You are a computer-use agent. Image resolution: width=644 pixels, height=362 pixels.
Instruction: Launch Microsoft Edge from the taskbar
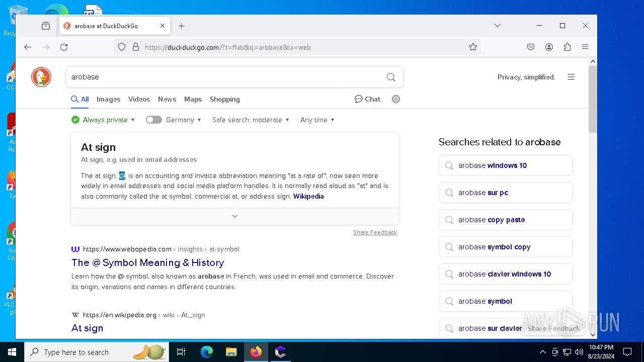(207, 352)
